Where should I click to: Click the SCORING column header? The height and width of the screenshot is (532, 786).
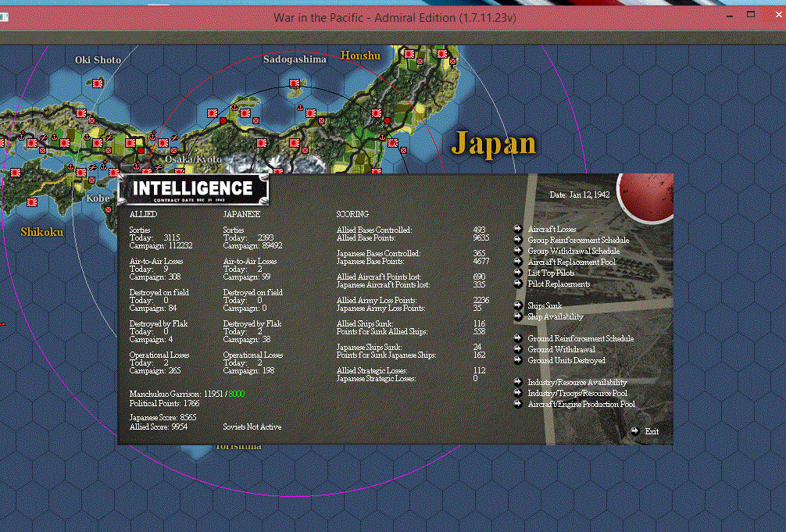pyautogui.click(x=352, y=214)
